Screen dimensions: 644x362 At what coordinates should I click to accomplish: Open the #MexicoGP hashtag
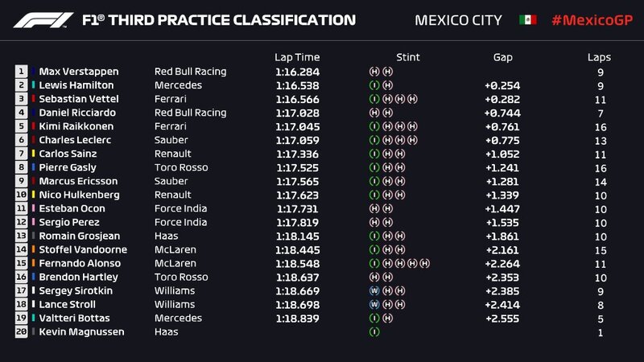coord(592,19)
